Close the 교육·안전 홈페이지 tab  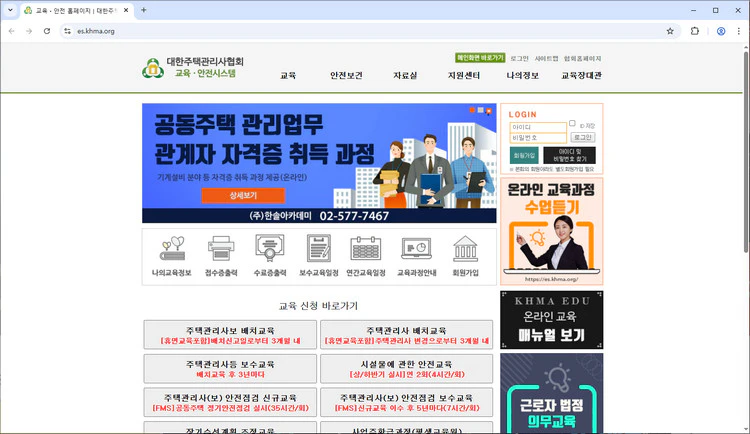pos(126,10)
